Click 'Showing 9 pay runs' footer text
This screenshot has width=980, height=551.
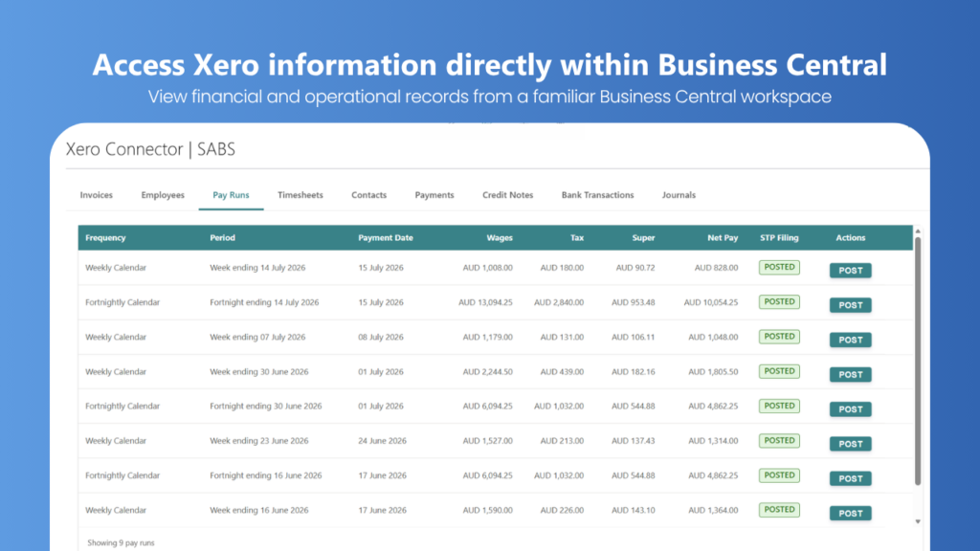[x=121, y=543]
